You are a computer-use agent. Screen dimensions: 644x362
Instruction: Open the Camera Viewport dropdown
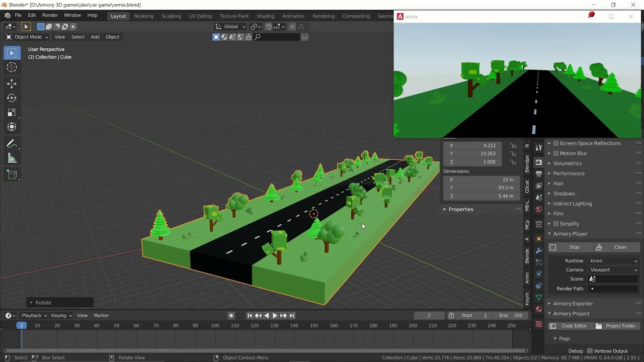coord(613,270)
